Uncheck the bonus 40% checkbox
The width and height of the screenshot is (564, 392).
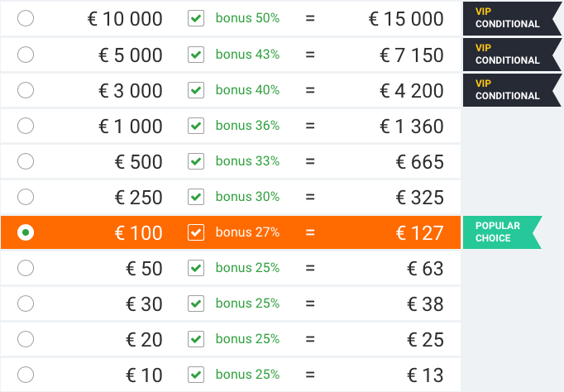click(x=196, y=90)
